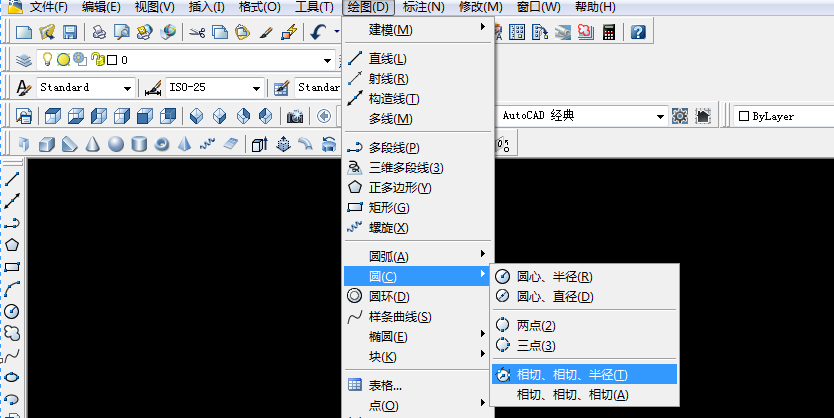Viewport: 834px width, 418px height.
Task: Click the Plot printer icon
Action: (x=99, y=32)
